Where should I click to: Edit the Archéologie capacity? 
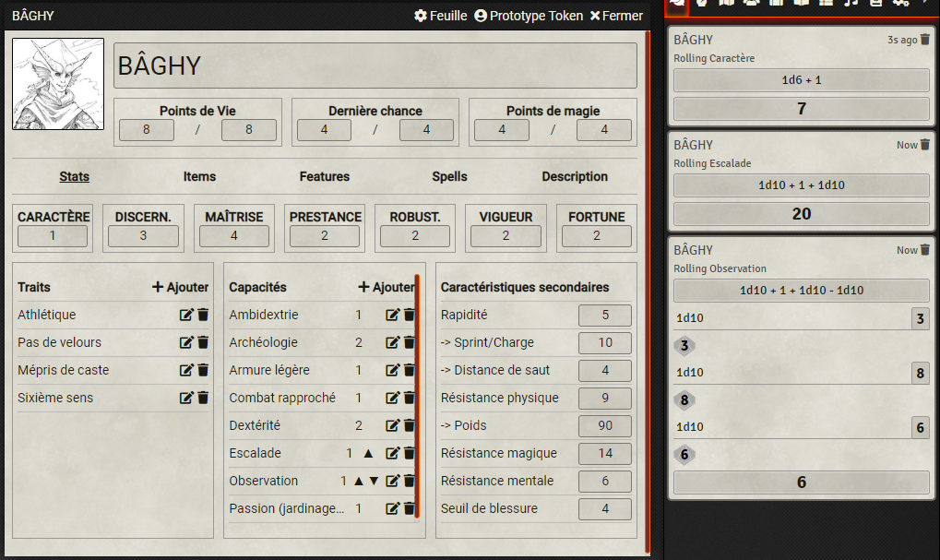(x=393, y=342)
